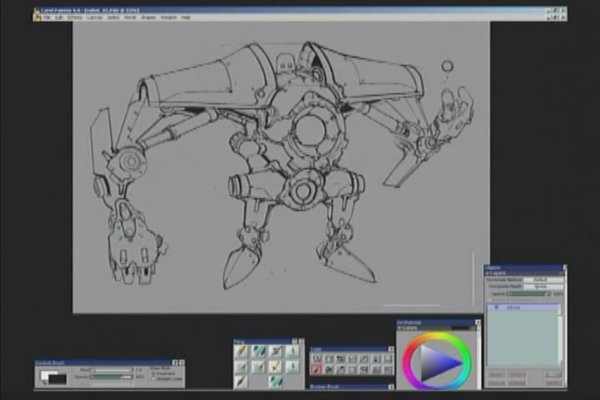
Task: Open the Effects menu
Action: [x=76, y=18]
